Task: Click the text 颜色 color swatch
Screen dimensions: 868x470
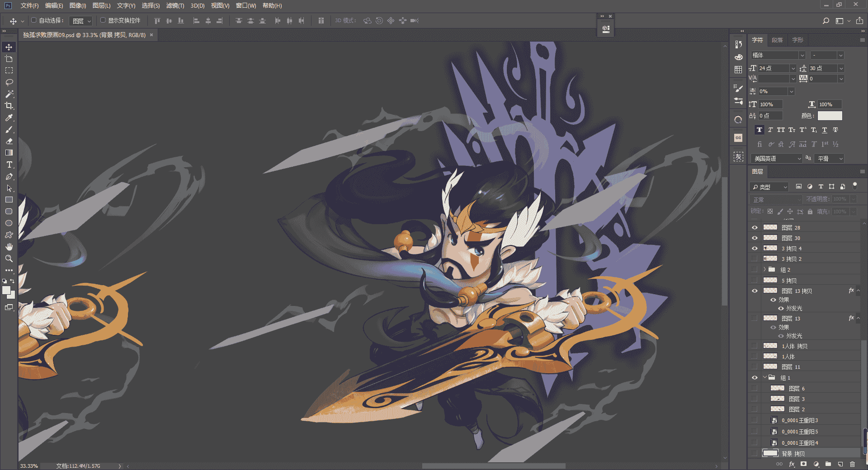Action: coord(830,116)
